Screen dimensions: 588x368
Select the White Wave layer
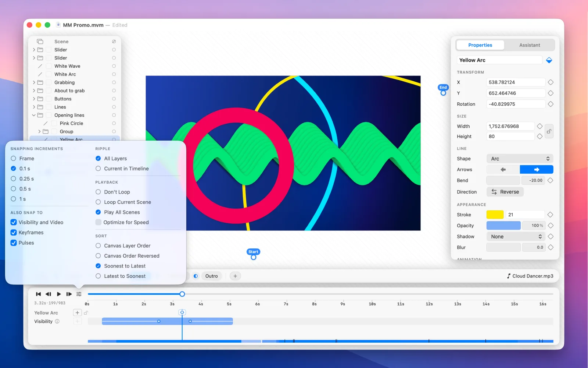point(67,66)
